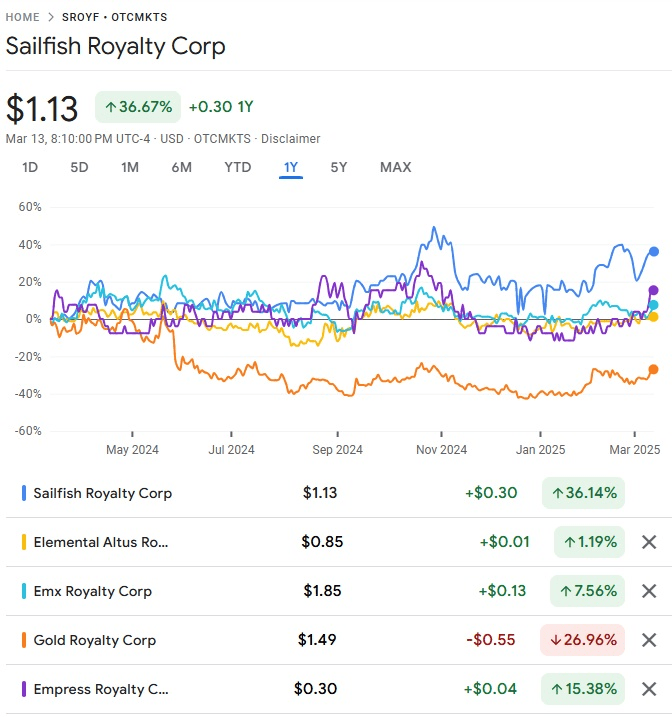Screen dimensions: 672x717
Task: Click Emx Royalty's $1.85 price
Action: coord(322,591)
